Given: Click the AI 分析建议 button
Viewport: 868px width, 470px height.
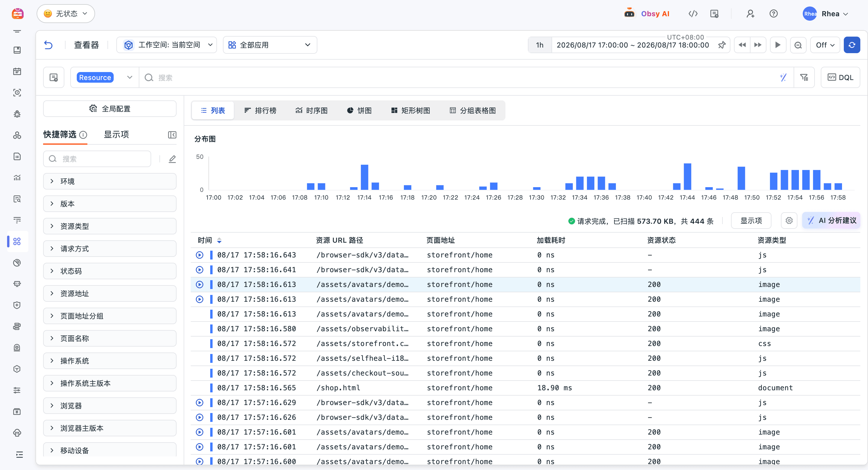Looking at the screenshot, I should click(831, 220).
